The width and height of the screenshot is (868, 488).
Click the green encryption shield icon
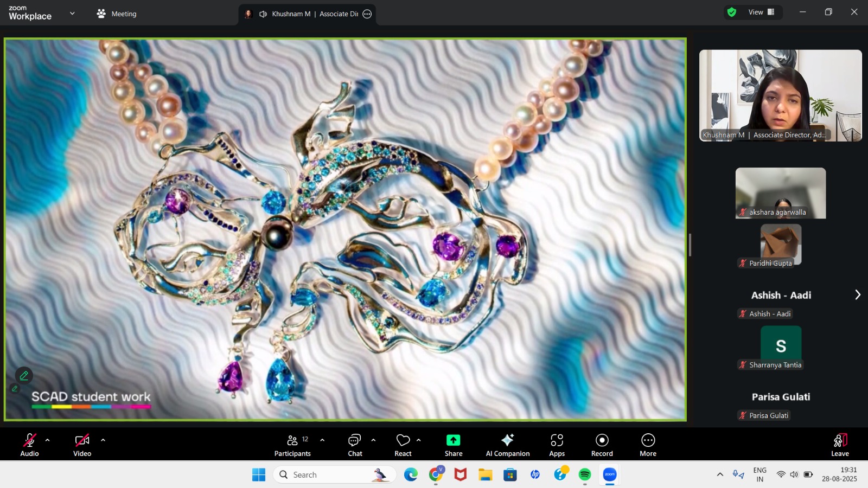732,12
